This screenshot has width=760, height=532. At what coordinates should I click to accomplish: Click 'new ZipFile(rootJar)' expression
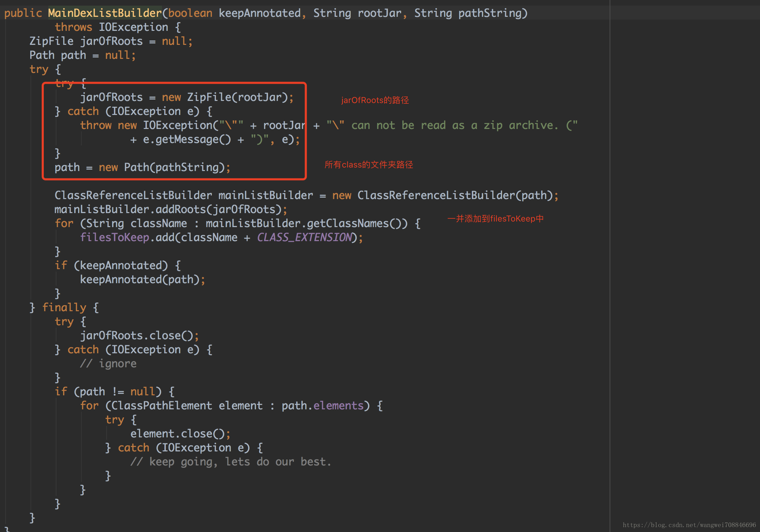224,97
